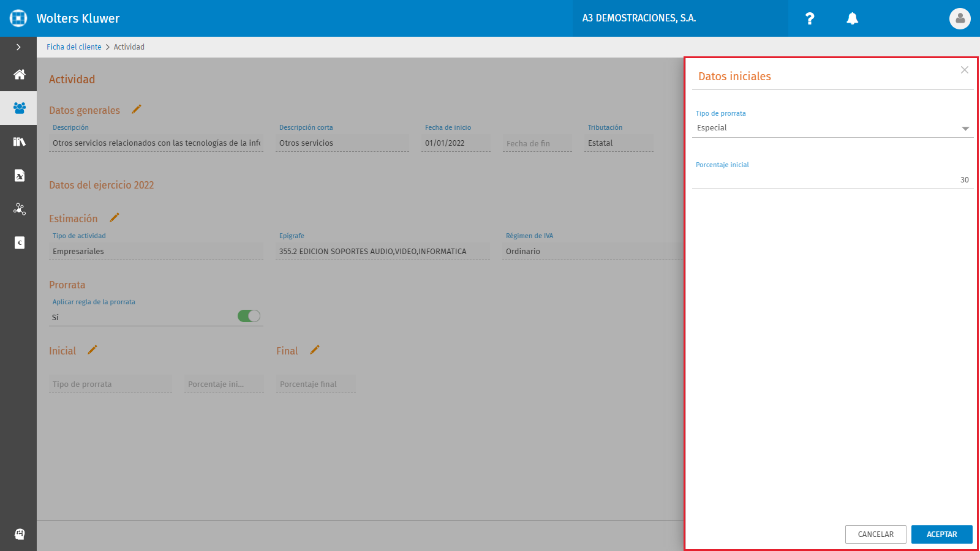Image resolution: width=980 pixels, height=551 pixels.
Task: Click the Porcentaje final field
Action: [316, 384]
